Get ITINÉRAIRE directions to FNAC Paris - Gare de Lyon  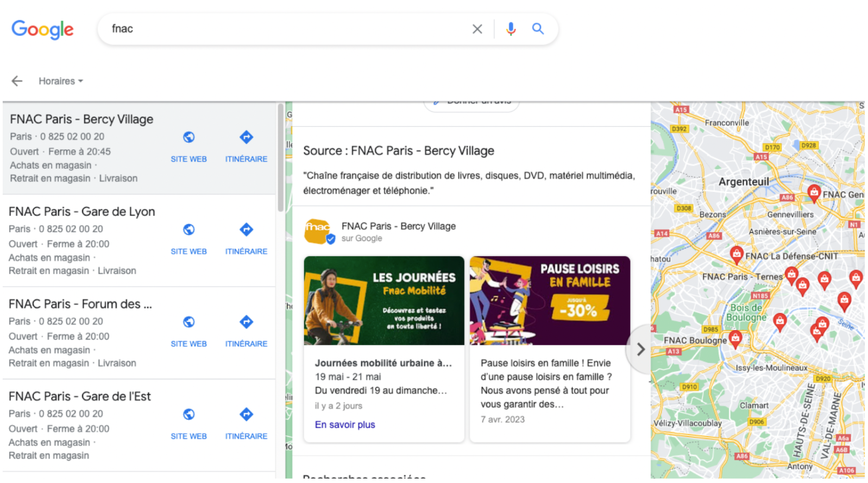[x=246, y=237]
